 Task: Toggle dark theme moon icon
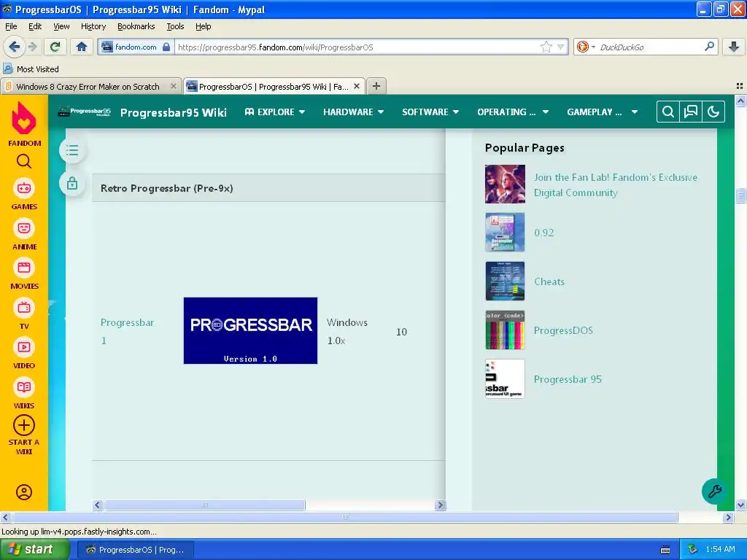pyautogui.click(x=713, y=112)
